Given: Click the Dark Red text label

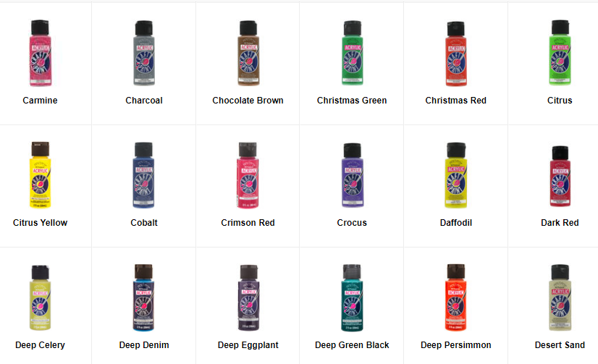Looking at the screenshot, I should click(x=560, y=223).
